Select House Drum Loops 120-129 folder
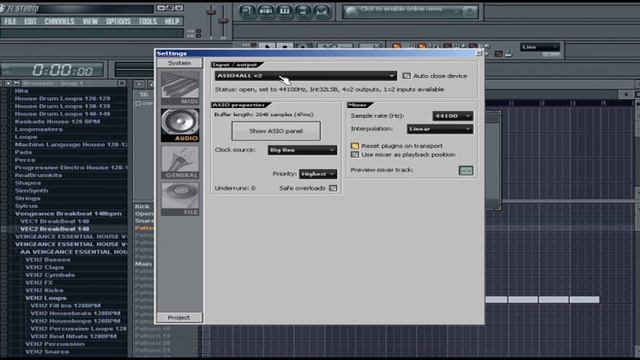 62,98
